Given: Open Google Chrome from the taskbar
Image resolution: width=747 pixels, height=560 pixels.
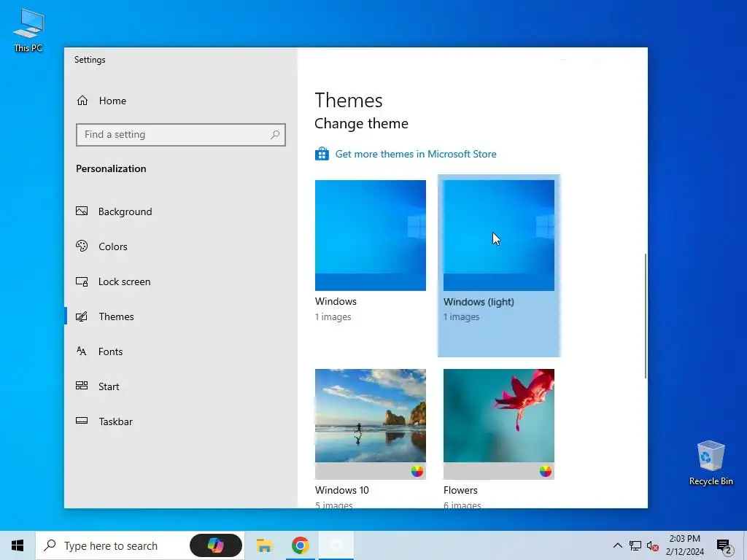Looking at the screenshot, I should [300, 545].
